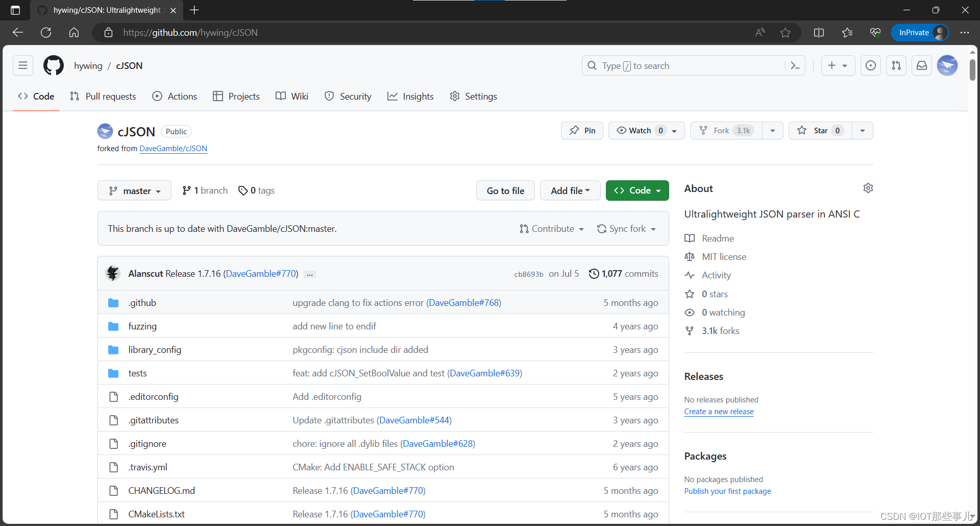Screen dimensions: 980x526
Task: Expand the commit message ellipsis
Action: point(310,274)
